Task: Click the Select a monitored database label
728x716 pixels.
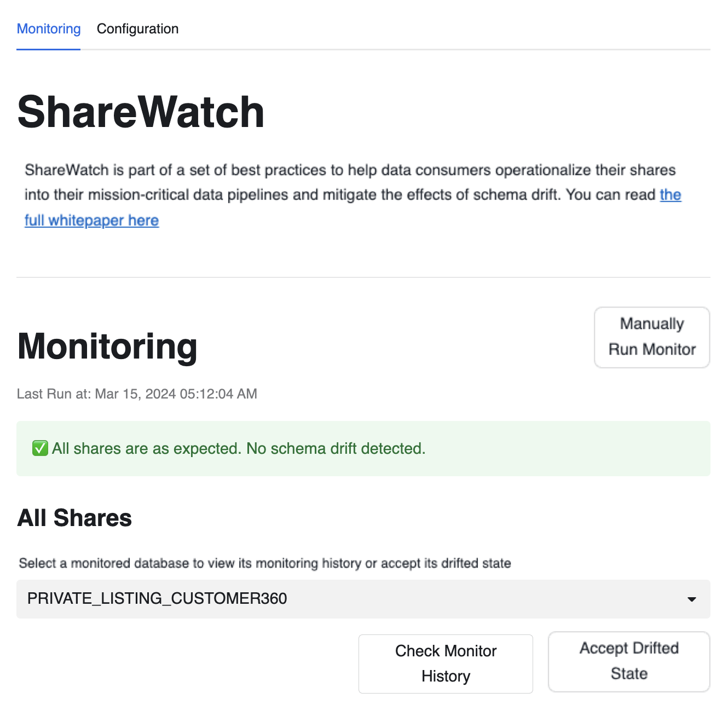Action: 264,563
